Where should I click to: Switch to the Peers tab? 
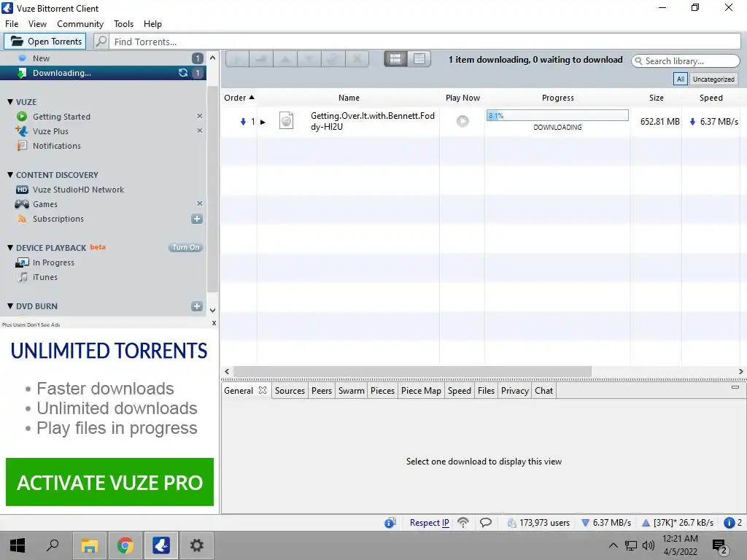[x=322, y=391]
